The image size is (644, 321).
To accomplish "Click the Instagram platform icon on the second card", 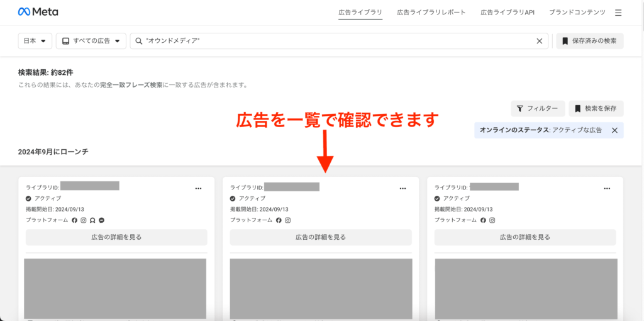I will pos(288,220).
